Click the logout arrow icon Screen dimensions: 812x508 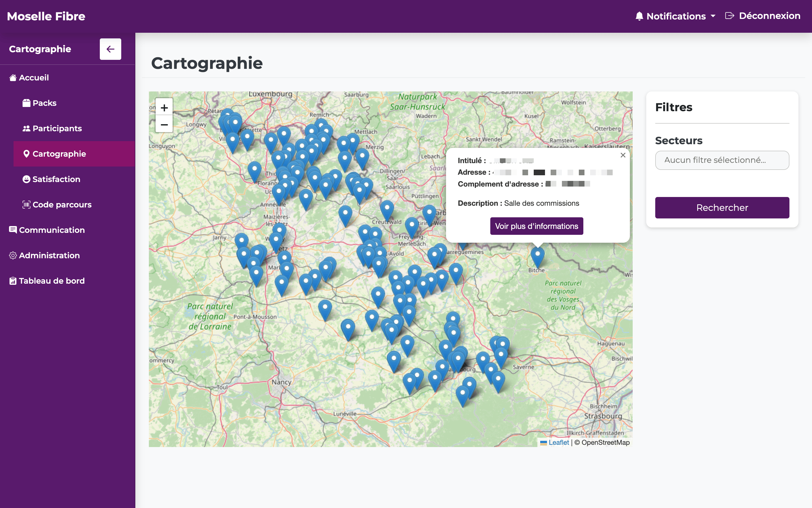(x=729, y=16)
